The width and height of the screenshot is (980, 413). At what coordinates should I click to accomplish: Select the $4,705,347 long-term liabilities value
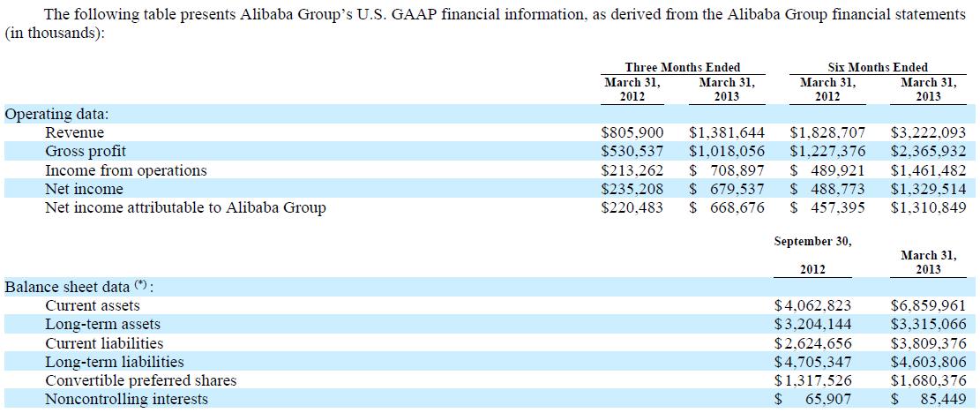pos(812,362)
